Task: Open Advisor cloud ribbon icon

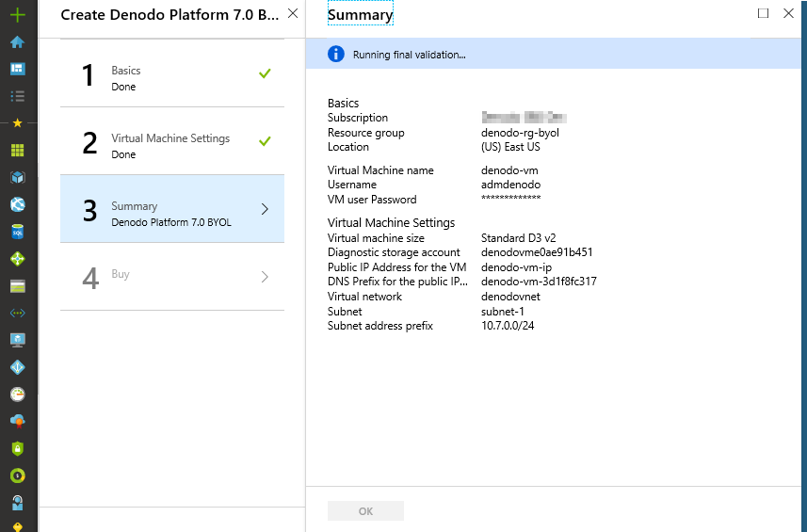Action: pos(18,422)
